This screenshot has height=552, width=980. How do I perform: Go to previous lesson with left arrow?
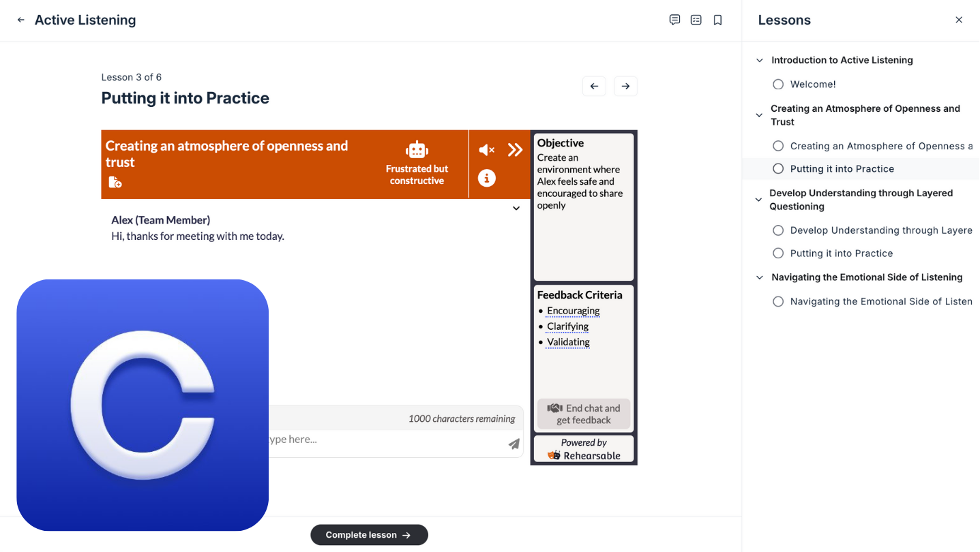pyautogui.click(x=594, y=87)
